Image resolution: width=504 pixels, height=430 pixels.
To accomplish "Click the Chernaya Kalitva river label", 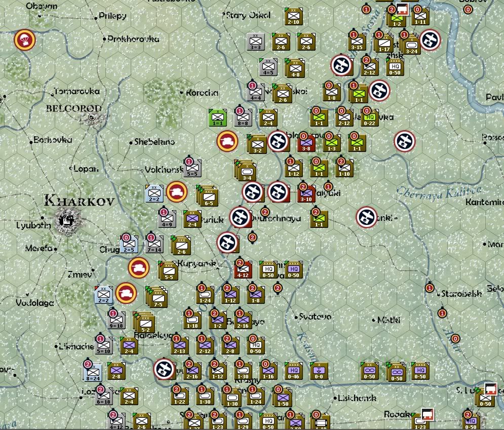I will [439, 193].
